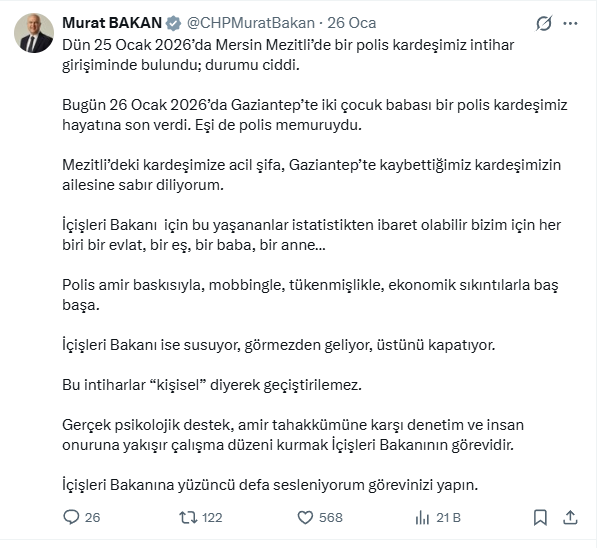Open the three-dot more options menu

[574, 23]
